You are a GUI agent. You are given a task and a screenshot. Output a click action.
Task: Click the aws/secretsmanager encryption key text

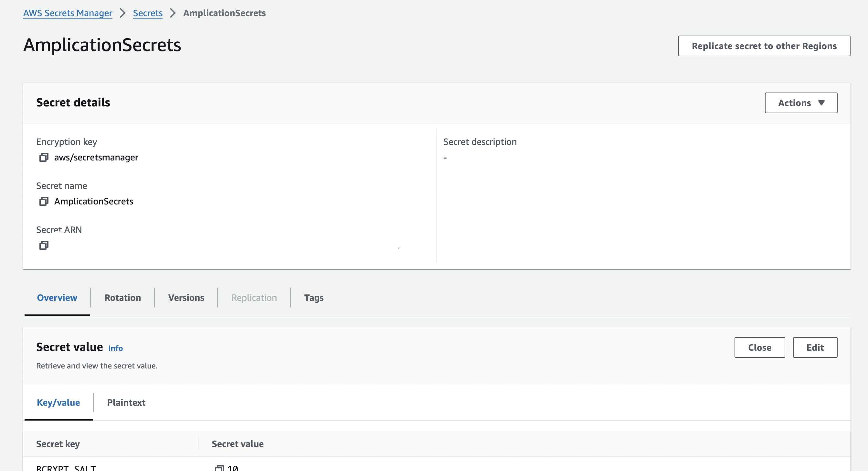pyautogui.click(x=96, y=158)
